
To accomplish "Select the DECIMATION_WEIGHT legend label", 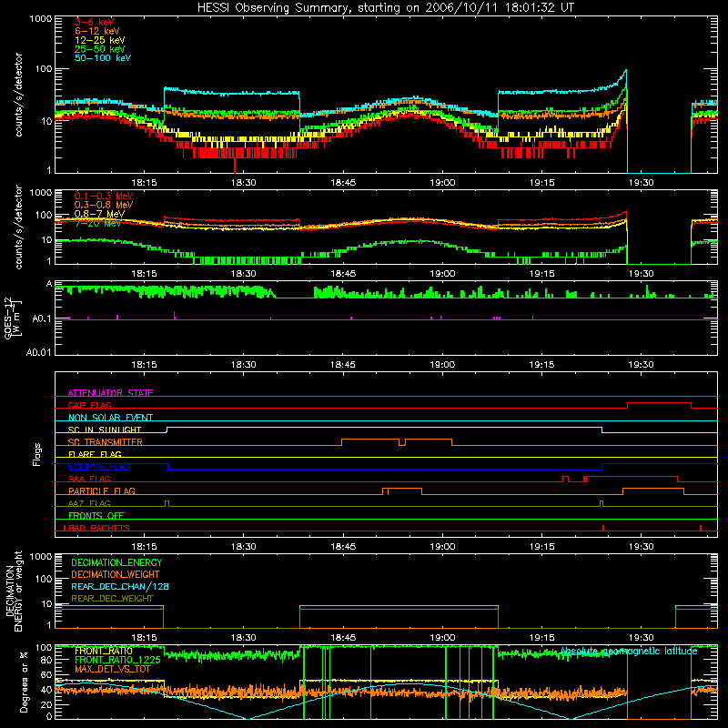I will pos(116,575).
